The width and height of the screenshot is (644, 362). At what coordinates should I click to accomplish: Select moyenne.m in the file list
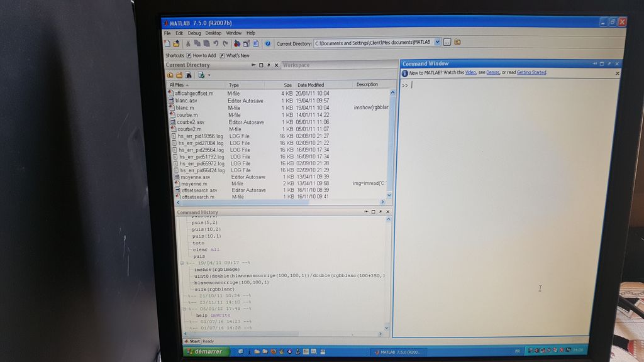pyautogui.click(x=194, y=184)
